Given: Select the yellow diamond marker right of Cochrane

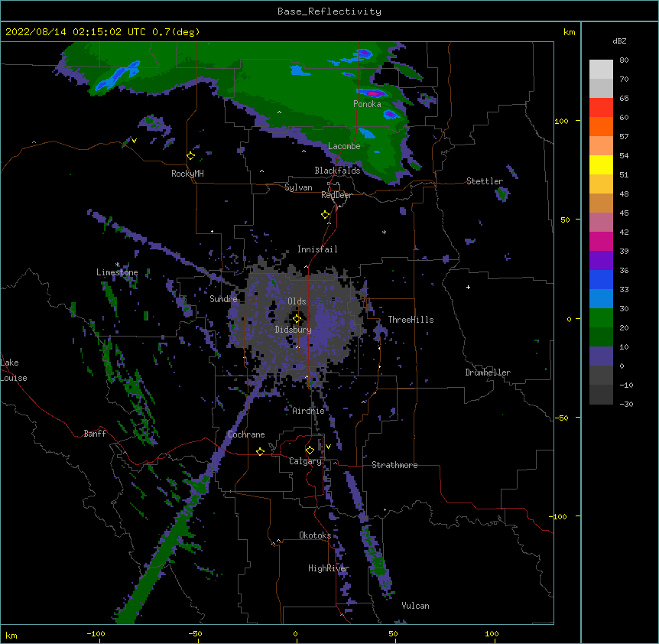Looking at the screenshot, I should click(260, 451).
